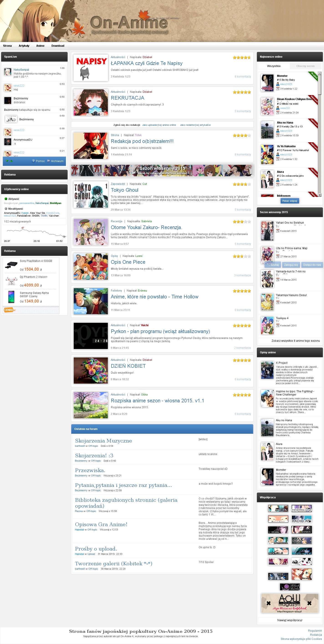Switch to the Obecny sezon tab
The image size is (324, 644).
305,66
